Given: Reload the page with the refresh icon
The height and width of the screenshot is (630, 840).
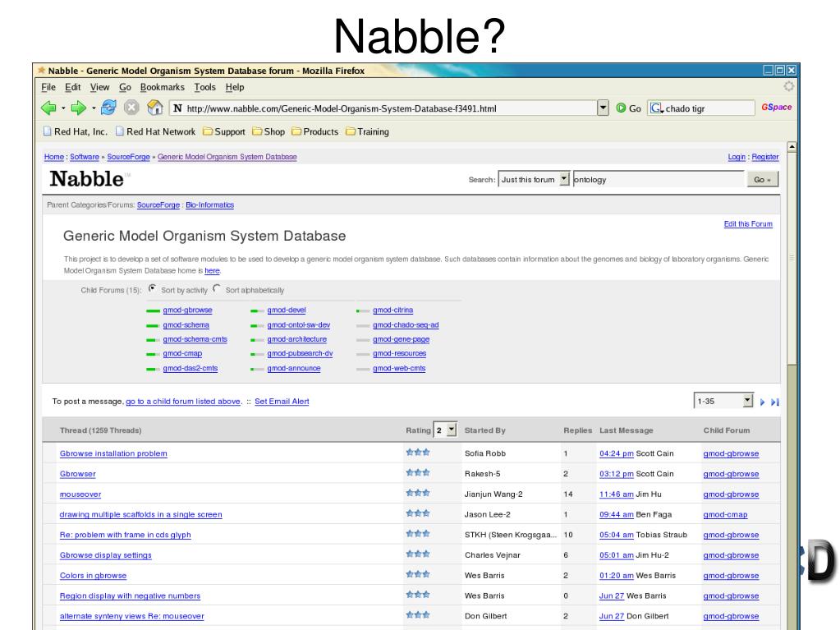Looking at the screenshot, I should click(108, 108).
